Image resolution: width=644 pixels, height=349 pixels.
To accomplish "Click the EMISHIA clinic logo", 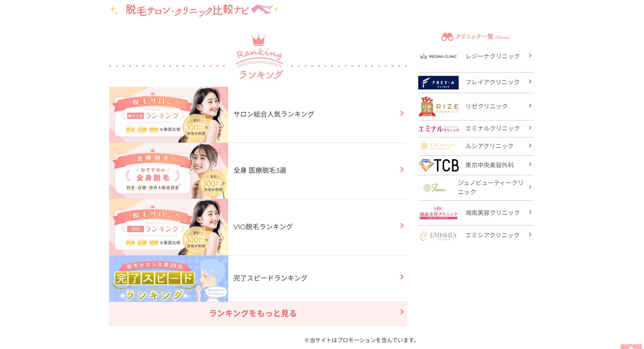I will pyautogui.click(x=438, y=235).
